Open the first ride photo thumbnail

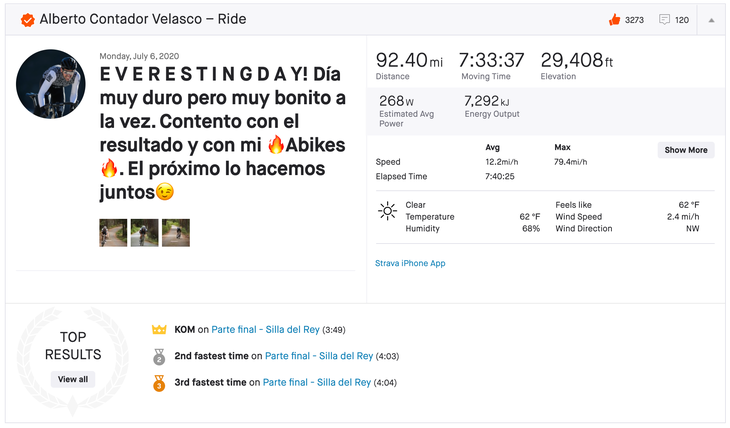[112, 233]
